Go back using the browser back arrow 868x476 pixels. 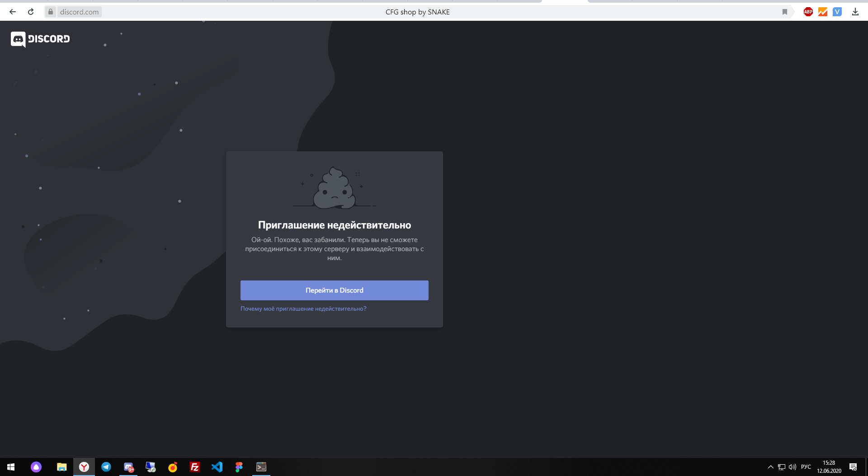13,12
